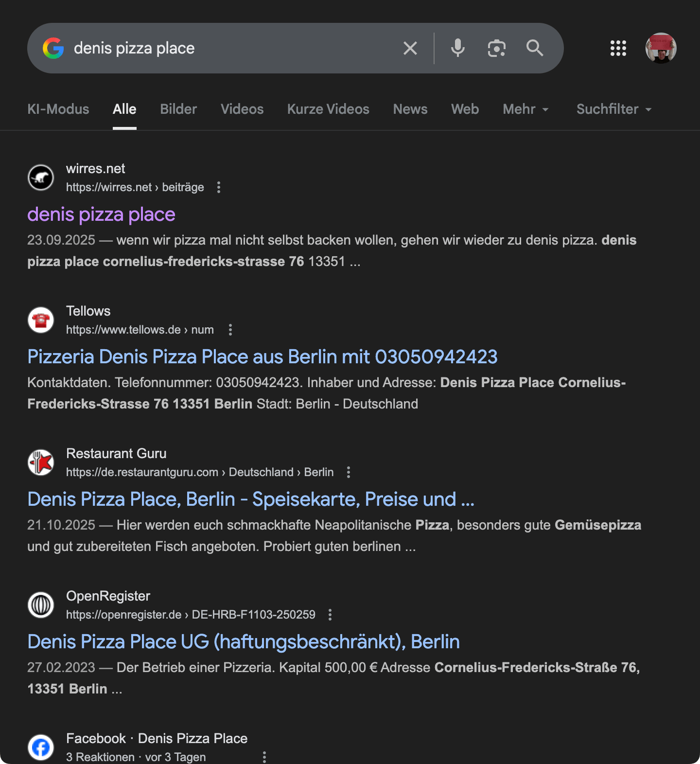Viewport: 700px width, 764px height.
Task: Open the wirres.net 'denis pizza place' link
Action: 101,214
